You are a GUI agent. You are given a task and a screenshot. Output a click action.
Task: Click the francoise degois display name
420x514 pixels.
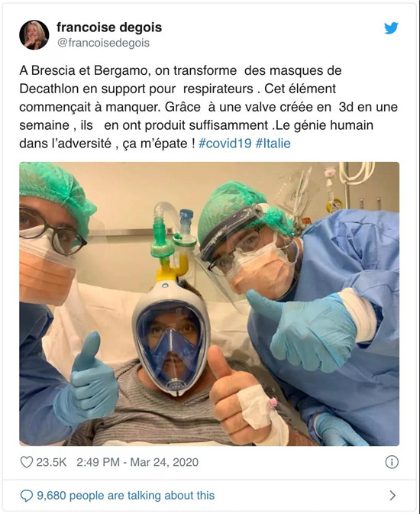[109, 27]
